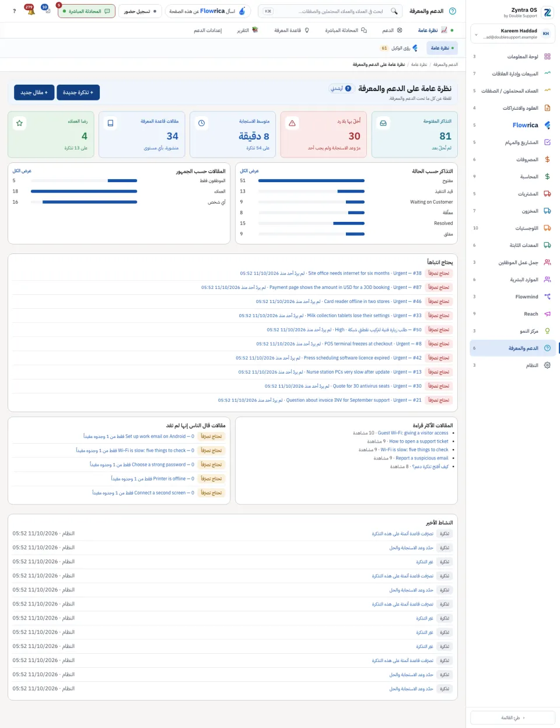
Task: Switch to the الدعم tab
Action: [392, 30]
